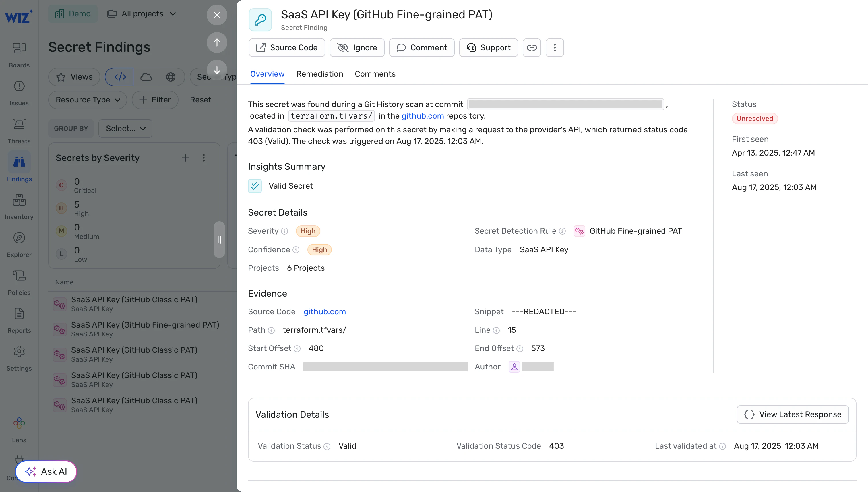
Task: Click the Path info icon
Action: click(x=271, y=330)
